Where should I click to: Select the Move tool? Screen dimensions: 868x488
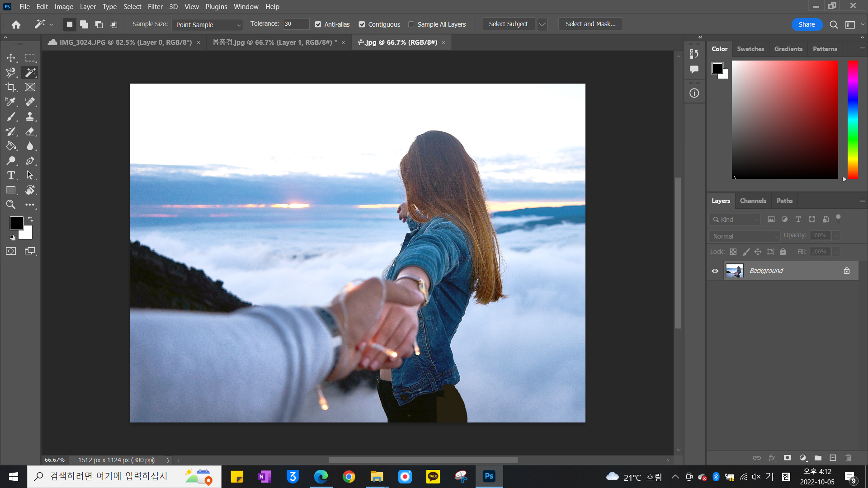pos(11,58)
